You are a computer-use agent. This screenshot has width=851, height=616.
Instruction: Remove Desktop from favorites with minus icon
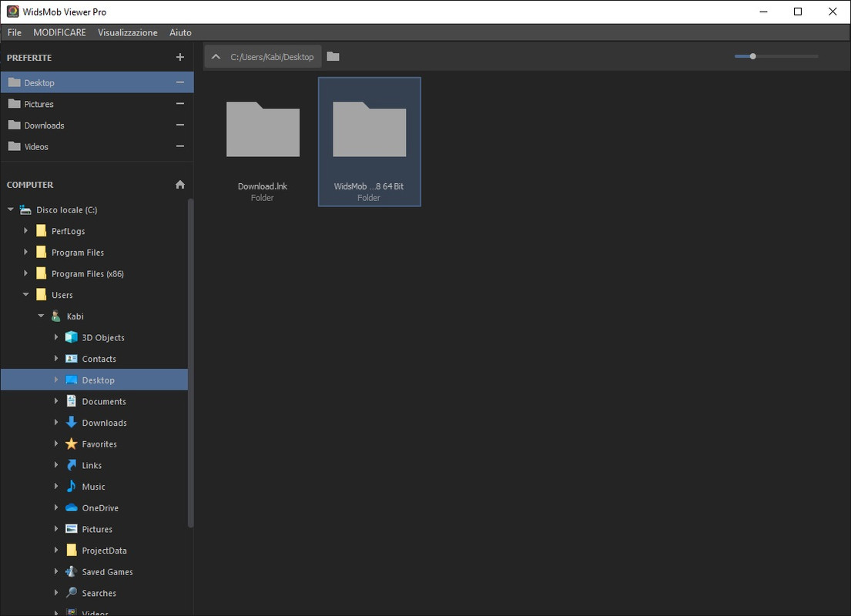pos(180,82)
